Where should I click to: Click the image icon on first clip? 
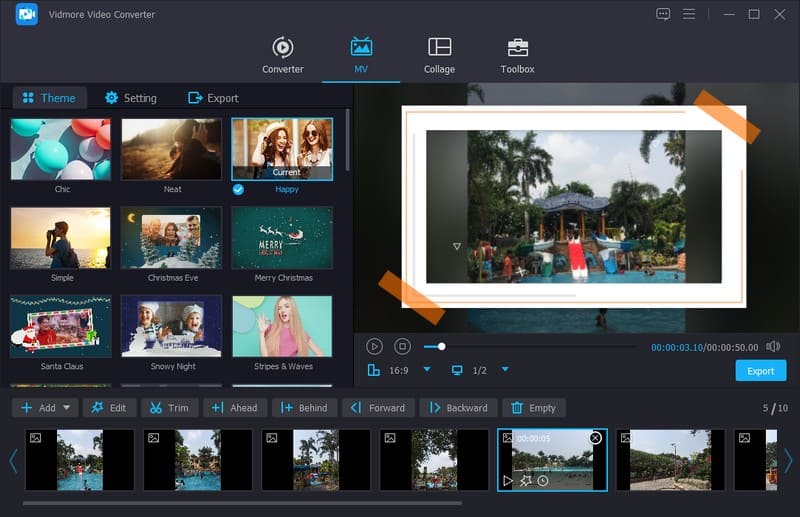click(35, 438)
